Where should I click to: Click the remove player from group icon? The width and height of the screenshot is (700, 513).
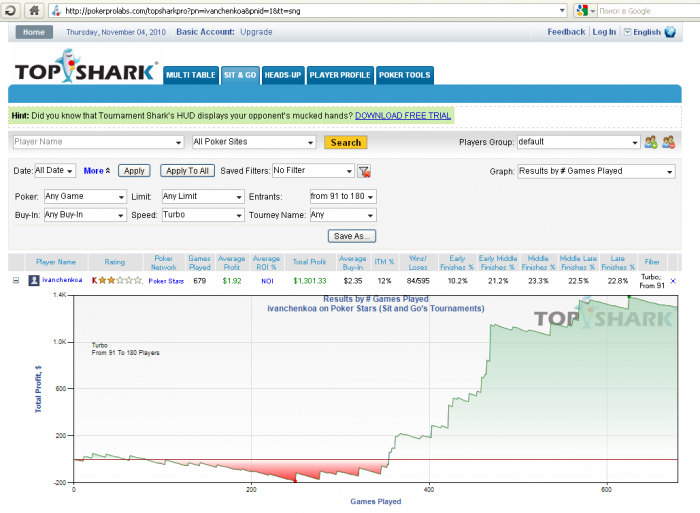[x=668, y=142]
